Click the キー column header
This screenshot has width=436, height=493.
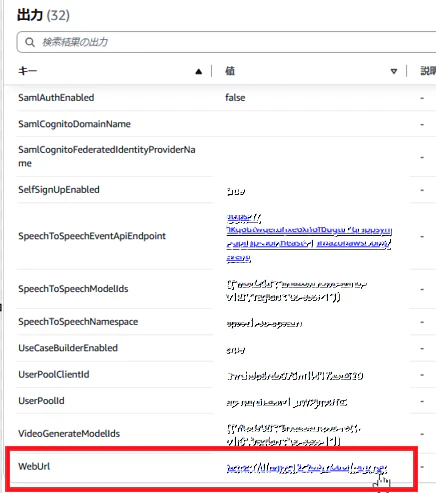coord(28,71)
